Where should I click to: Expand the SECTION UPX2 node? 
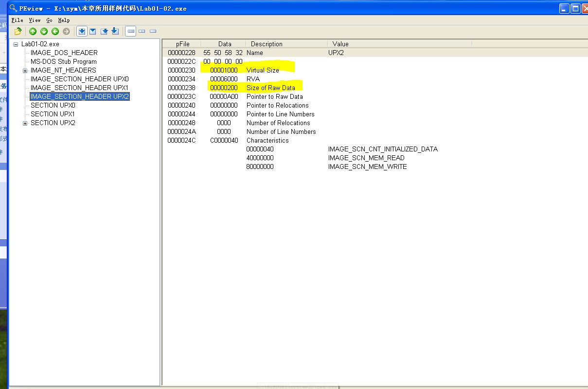point(25,123)
